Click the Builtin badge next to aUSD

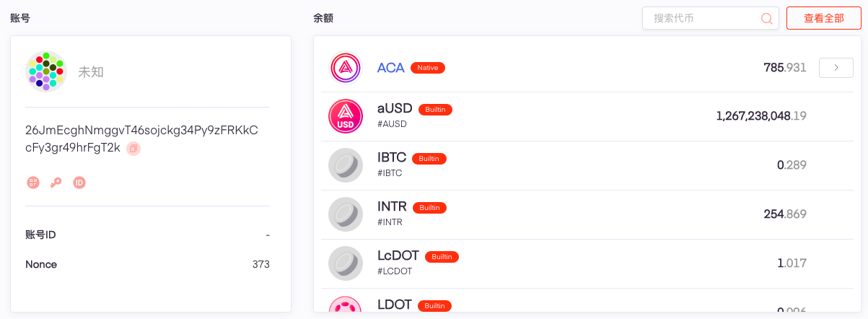435,110
